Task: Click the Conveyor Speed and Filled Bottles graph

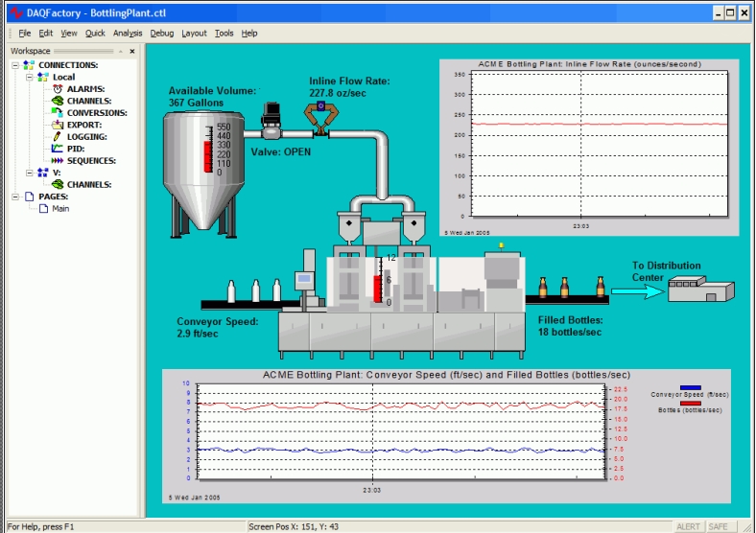Action: pyautogui.click(x=446, y=436)
